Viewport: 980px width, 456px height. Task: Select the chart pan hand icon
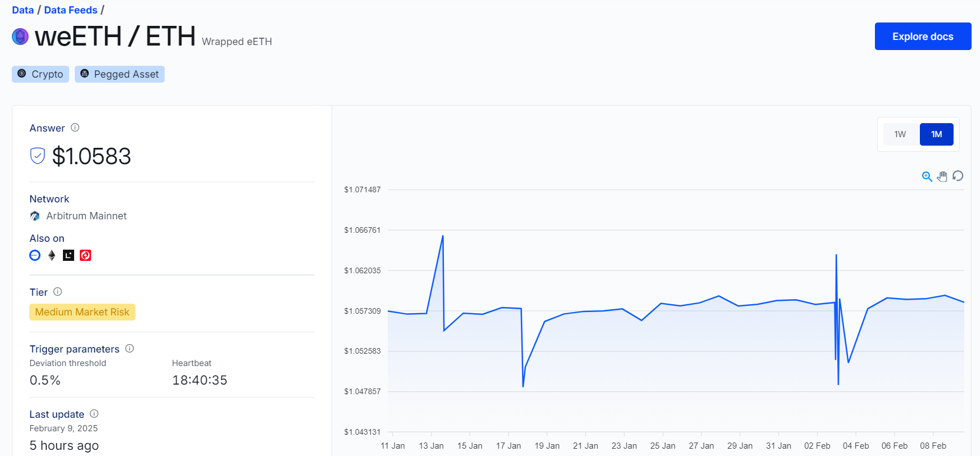pos(942,177)
